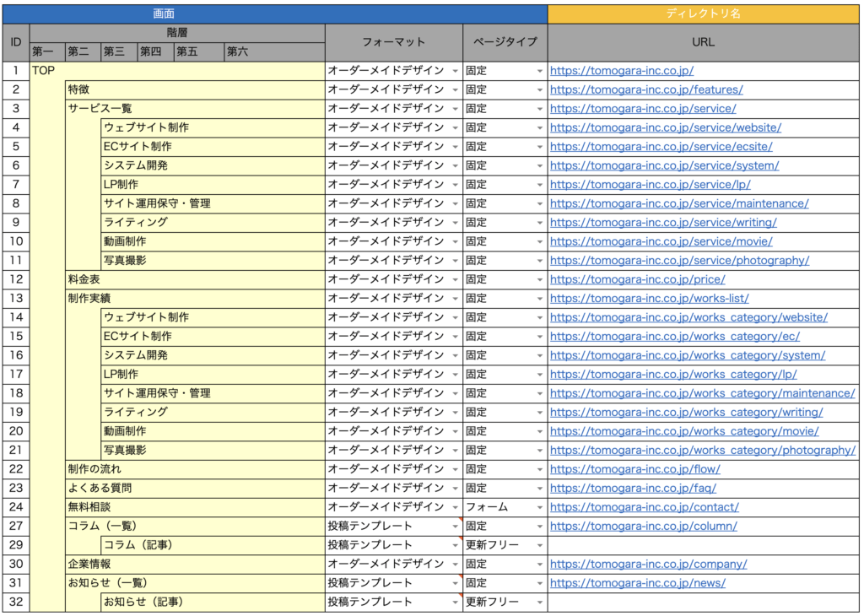Screen dimensions: 864x616
Task: Follow the service/website/ URL link
Action: point(666,127)
